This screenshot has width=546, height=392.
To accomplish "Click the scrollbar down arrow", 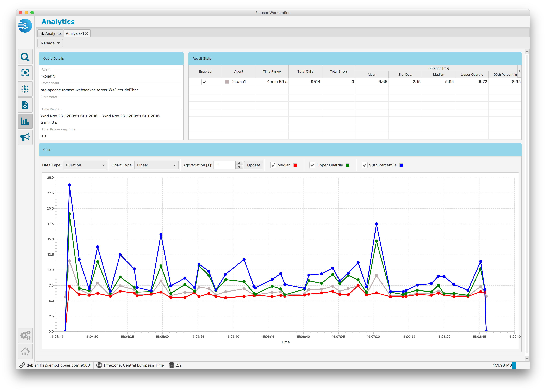I will [x=527, y=359].
